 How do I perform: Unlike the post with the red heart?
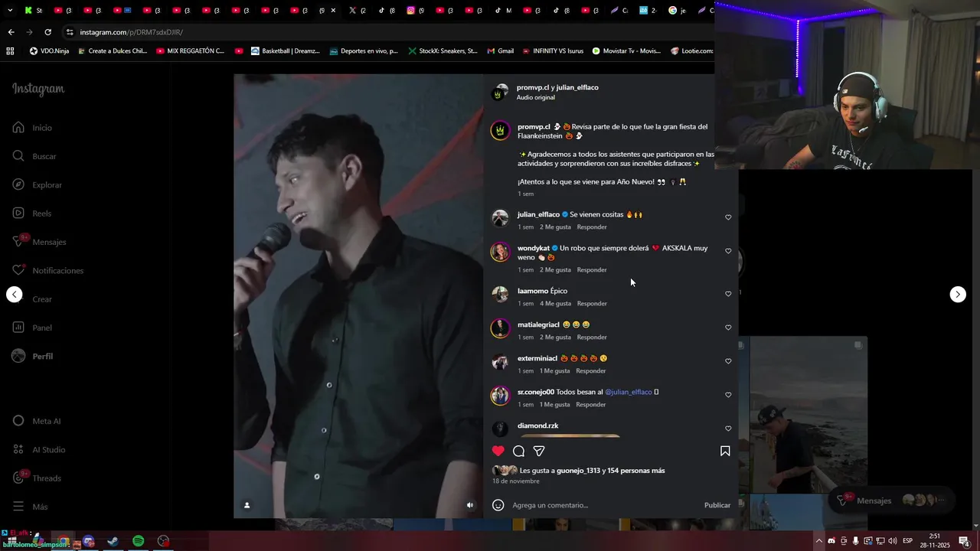point(498,451)
